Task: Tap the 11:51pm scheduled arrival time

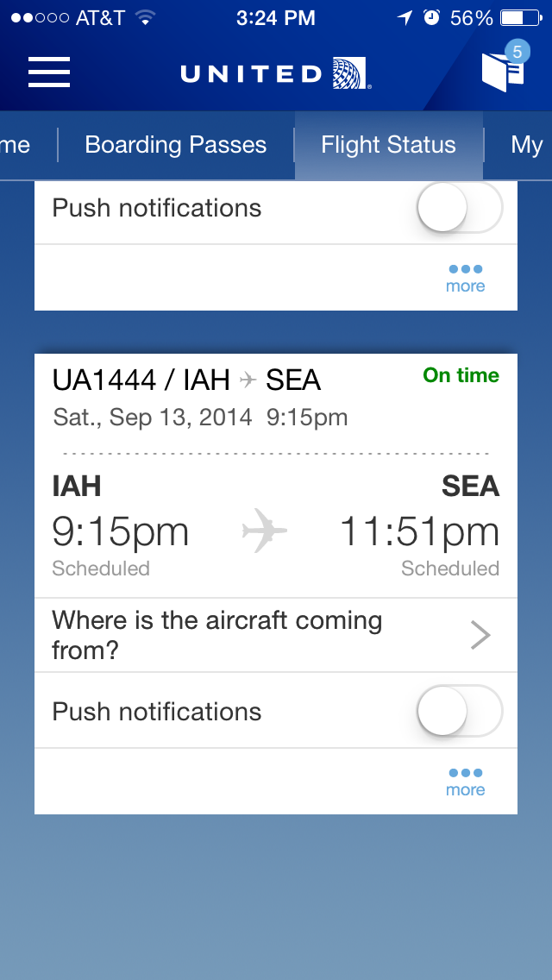Action: (419, 532)
